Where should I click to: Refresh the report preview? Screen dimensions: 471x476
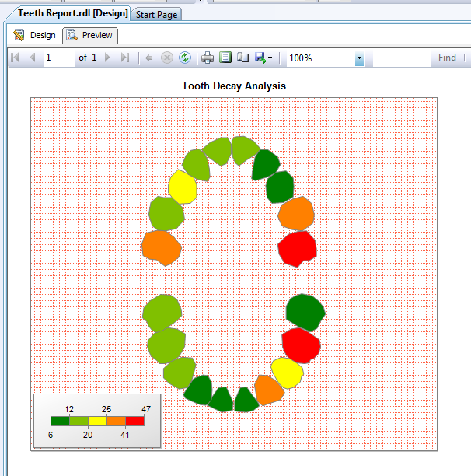tap(185, 58)
